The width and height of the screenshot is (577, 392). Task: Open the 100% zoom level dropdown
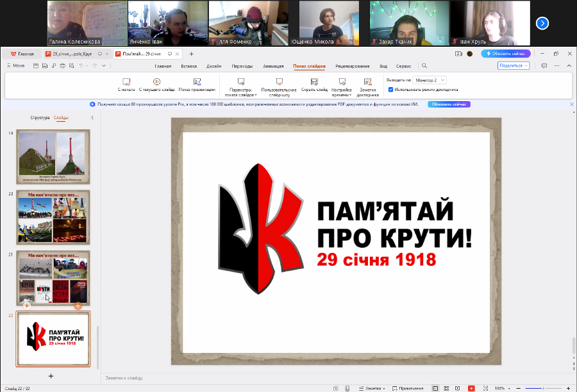502,388
